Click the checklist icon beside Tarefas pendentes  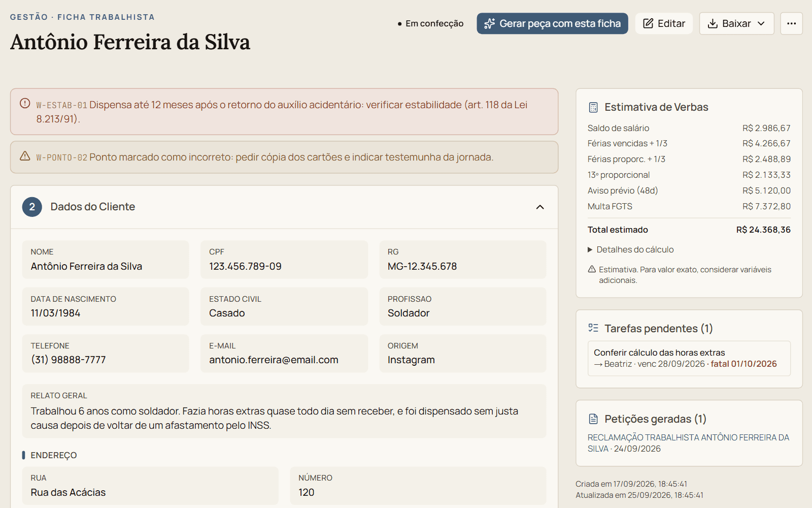pyautogui.click(x=593, y=328)
